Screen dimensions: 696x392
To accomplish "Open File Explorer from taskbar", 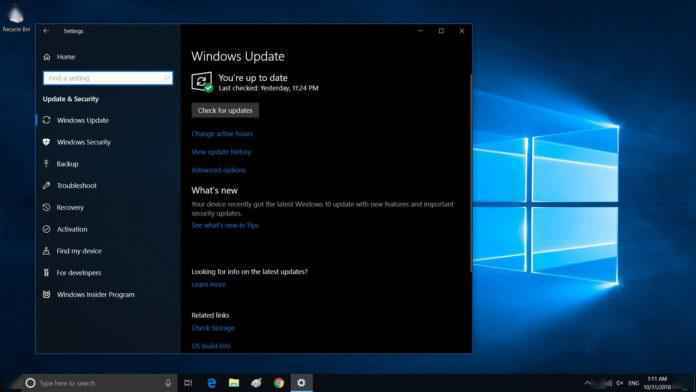I will (234, 383).
